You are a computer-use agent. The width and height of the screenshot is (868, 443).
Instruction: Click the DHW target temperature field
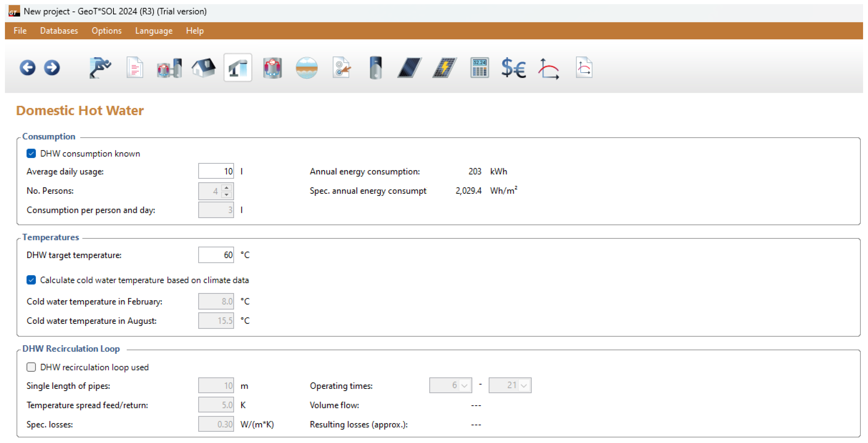[x=216, y=255]
